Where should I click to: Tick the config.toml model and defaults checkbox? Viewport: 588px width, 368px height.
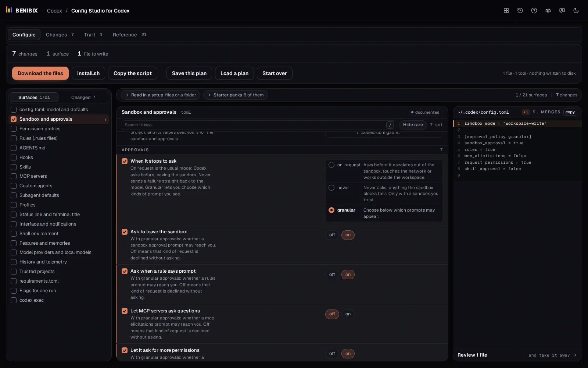[14, 110]
